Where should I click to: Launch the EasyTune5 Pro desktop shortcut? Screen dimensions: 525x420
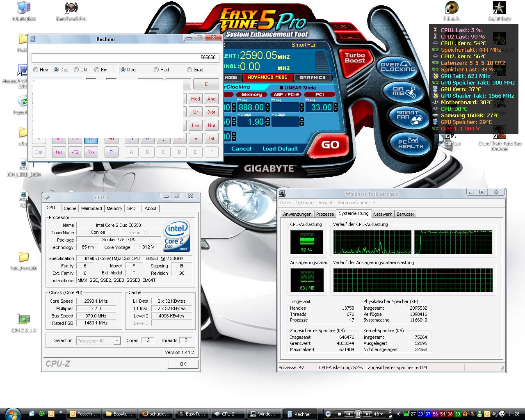[x=71, y=11]
